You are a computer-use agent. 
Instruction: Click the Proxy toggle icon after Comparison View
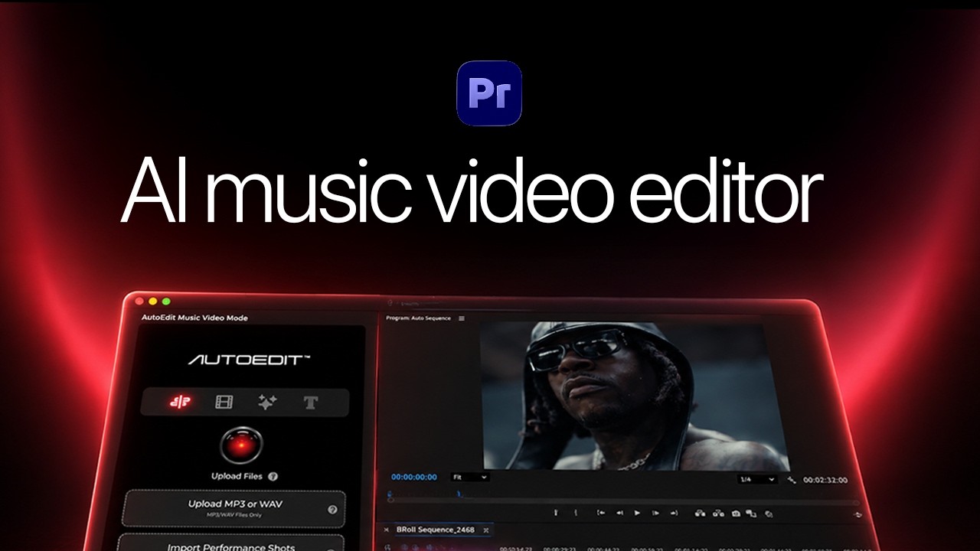pyautogui.click(x=769, y=515)
